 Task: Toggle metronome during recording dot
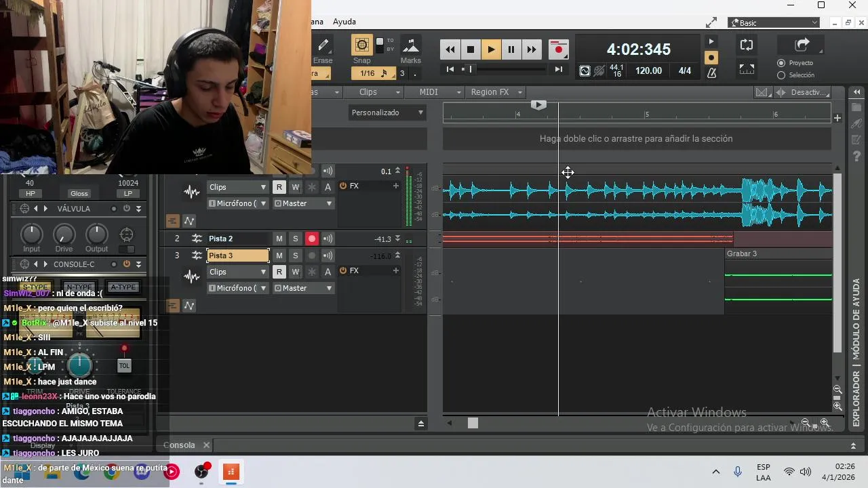click(x=711, y=58)
